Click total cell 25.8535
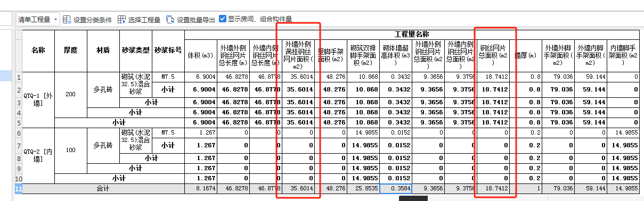Image resolution: width=644 pixels, height=201 pixels. tap(363, 188)
